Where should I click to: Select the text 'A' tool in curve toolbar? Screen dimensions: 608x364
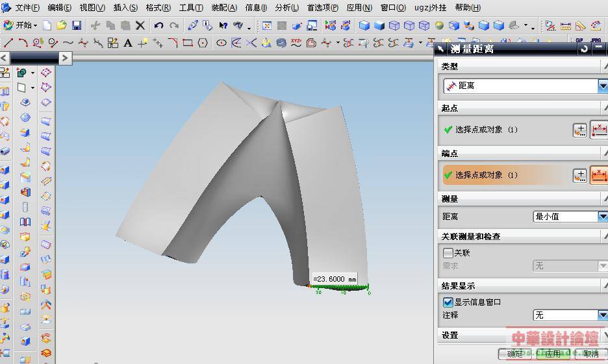click(127, 43)
